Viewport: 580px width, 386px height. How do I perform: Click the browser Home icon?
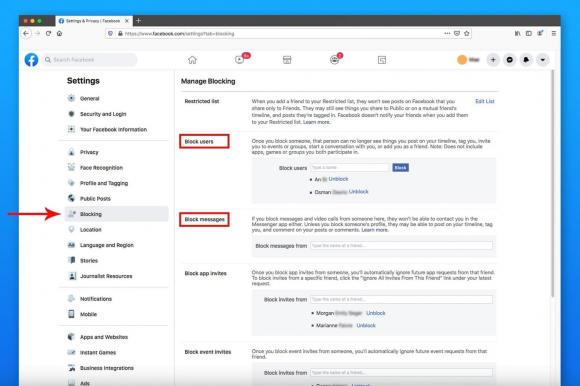[60, 33]
